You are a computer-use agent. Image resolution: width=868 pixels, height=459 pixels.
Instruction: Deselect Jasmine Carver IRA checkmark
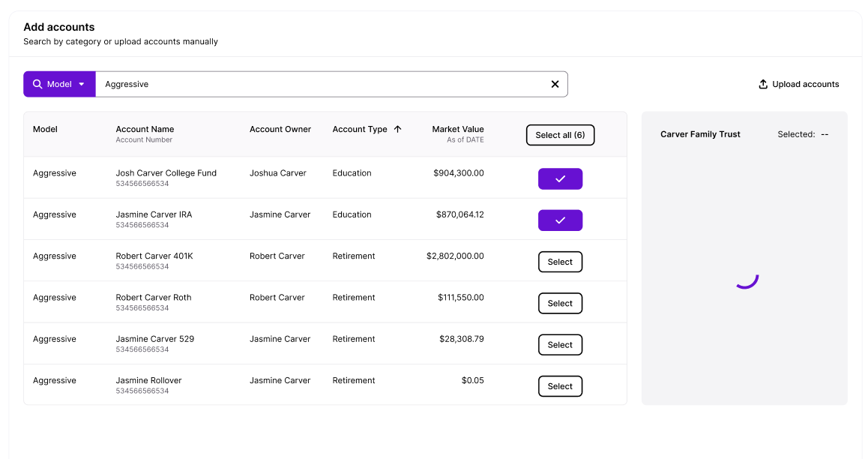(560, 220)
